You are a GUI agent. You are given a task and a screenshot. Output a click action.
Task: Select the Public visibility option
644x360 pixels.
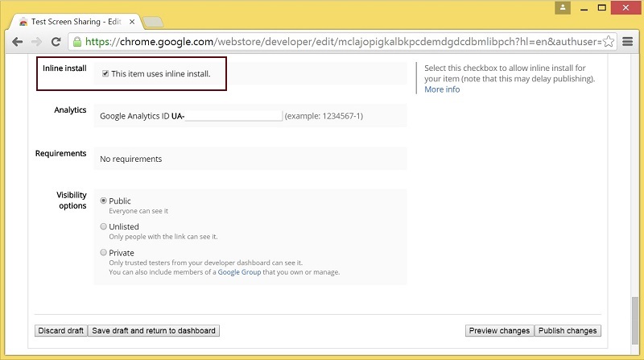click(x=103, y=201)
